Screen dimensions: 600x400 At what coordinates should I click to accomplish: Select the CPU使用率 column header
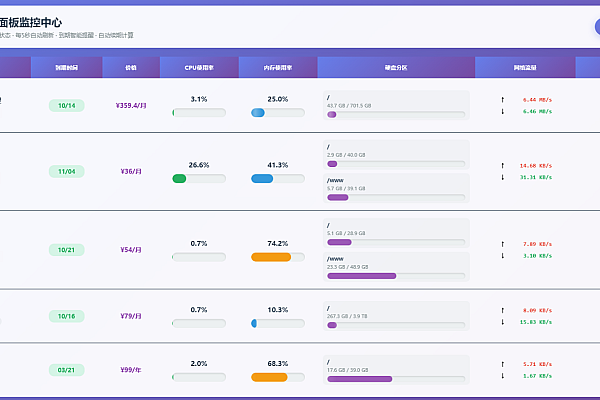pyautogui.click(x=199, y=68)
